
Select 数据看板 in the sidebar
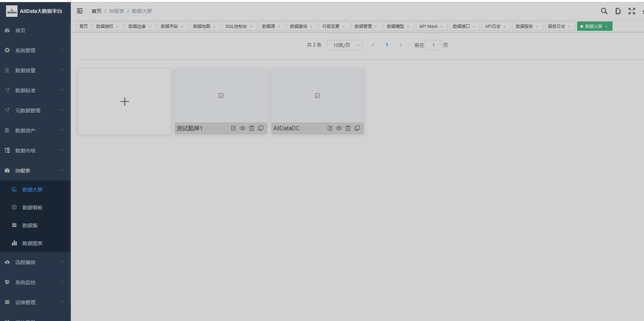[35, 208]
